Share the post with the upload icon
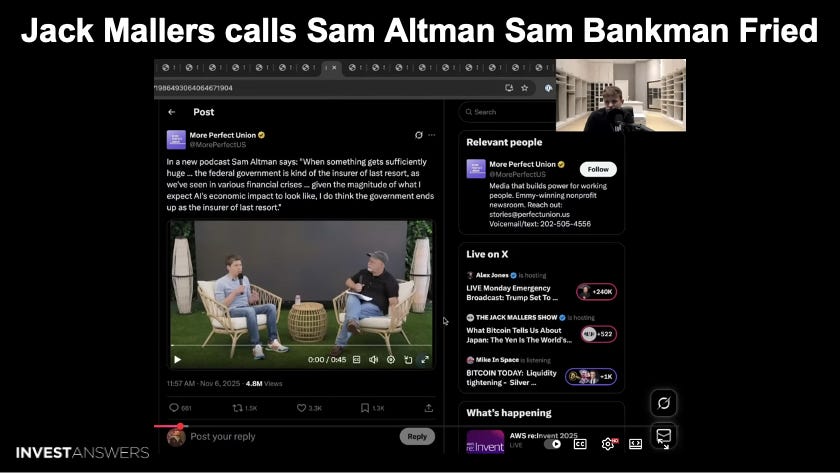 tap(429, 408)
